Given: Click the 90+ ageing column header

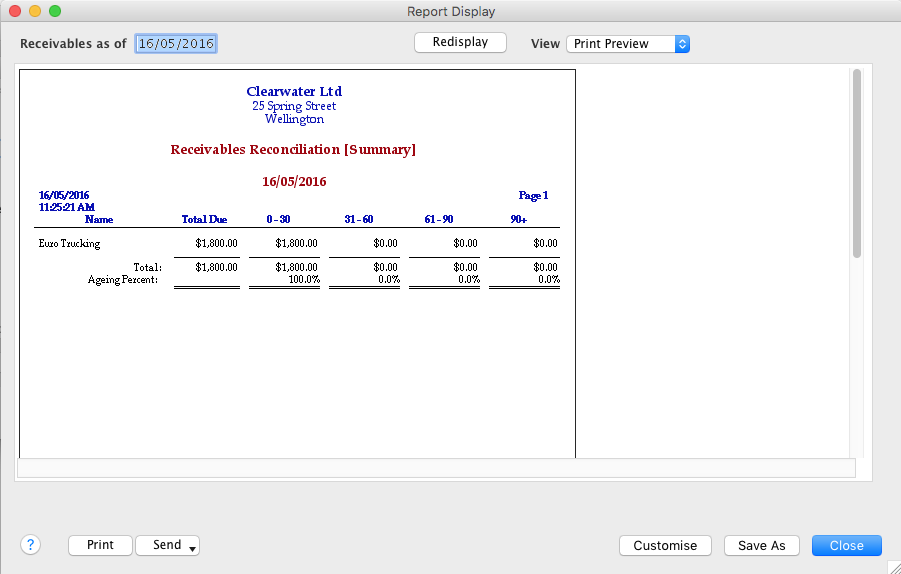Looking at the screenshot, I should [518, 219].
